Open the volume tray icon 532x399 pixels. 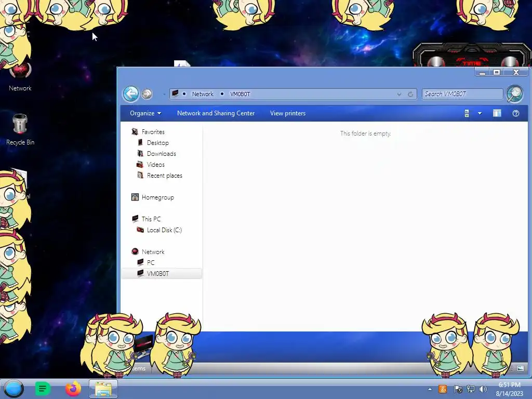[x=483, y=389]
